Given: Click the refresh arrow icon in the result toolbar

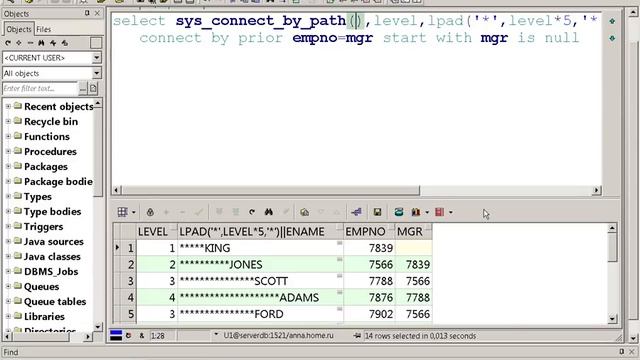Looking at the screenshot, I should pyautogui.click(x=252, y=212).
